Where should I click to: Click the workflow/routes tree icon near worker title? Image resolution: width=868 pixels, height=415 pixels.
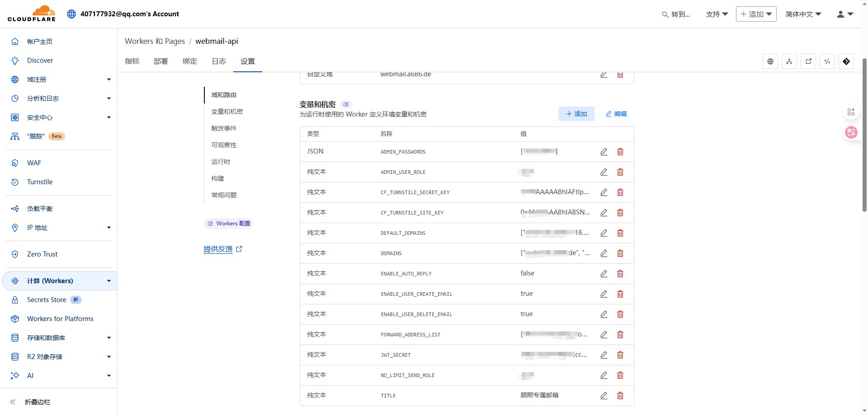[789, 61]
